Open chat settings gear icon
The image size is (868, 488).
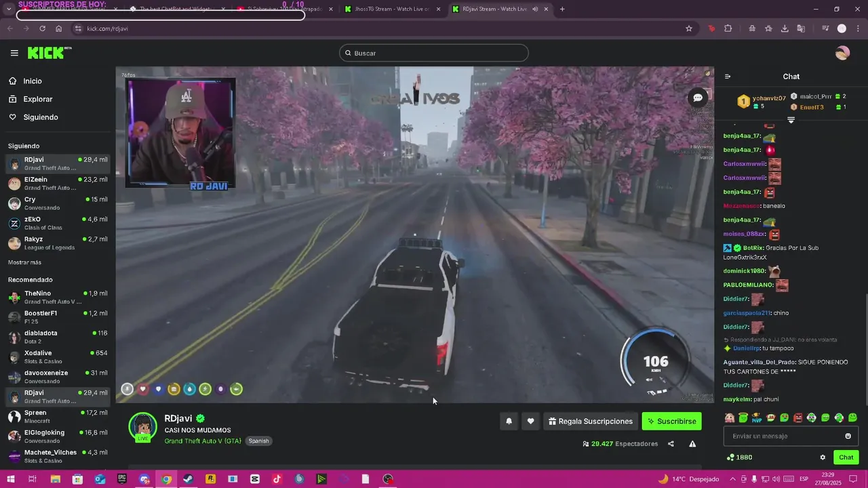click(x=823, y=457)
